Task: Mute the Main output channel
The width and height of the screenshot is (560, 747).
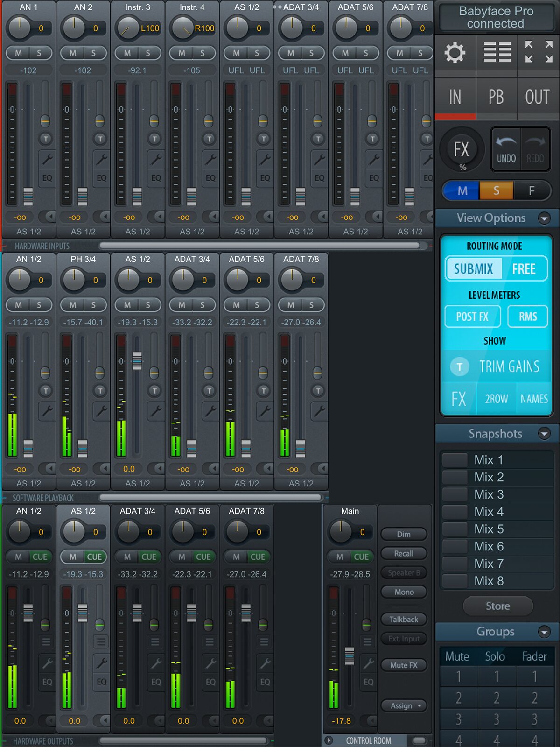Action: tap(340, 557)
